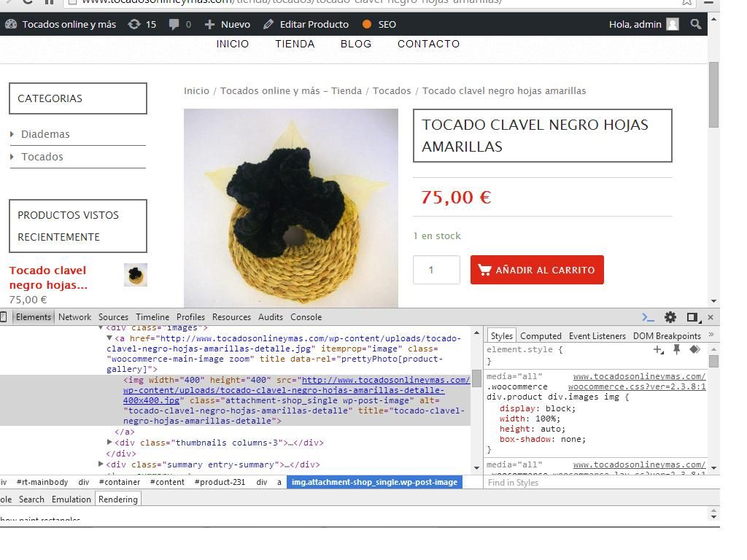Open the Timeline tab
Image resolution: width=747 pixels, height=560 pixels.
tap(152, 317)
